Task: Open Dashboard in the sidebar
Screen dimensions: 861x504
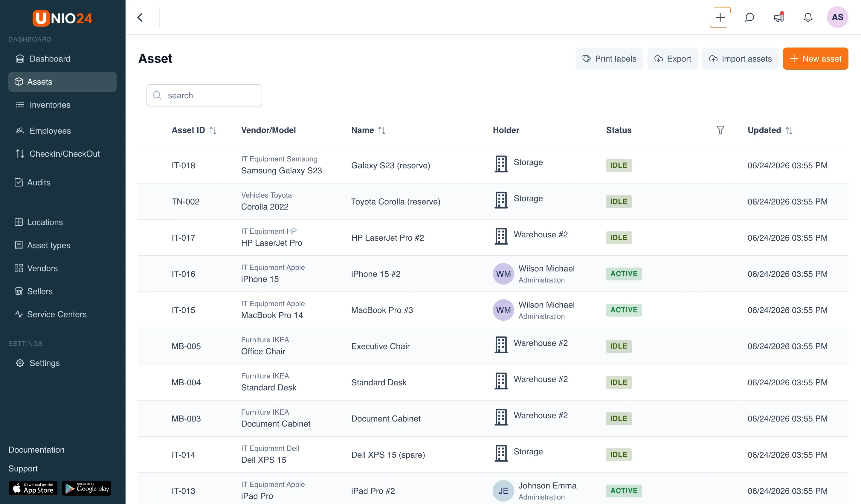Action: coord(62,59)
